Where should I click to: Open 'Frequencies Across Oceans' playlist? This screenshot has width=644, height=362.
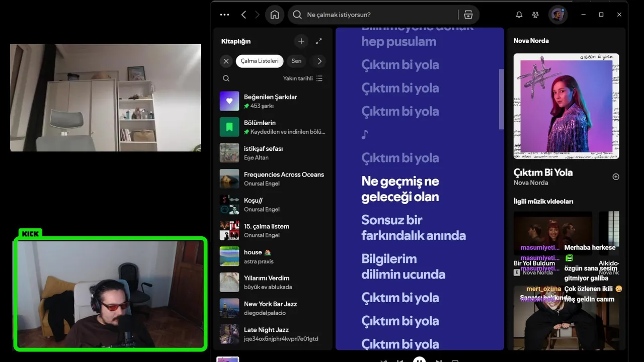pos(273,179)
